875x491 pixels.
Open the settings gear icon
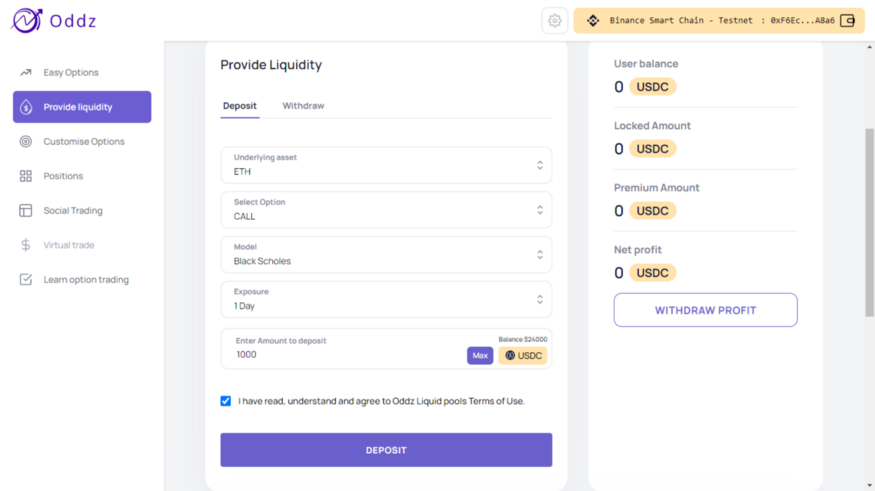tap(554, 21)
